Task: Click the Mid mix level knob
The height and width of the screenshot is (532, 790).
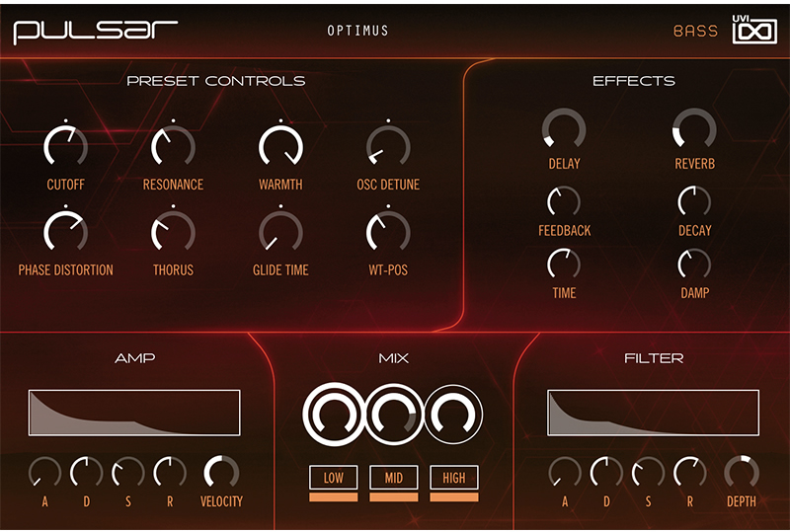Action: (393, 415)
